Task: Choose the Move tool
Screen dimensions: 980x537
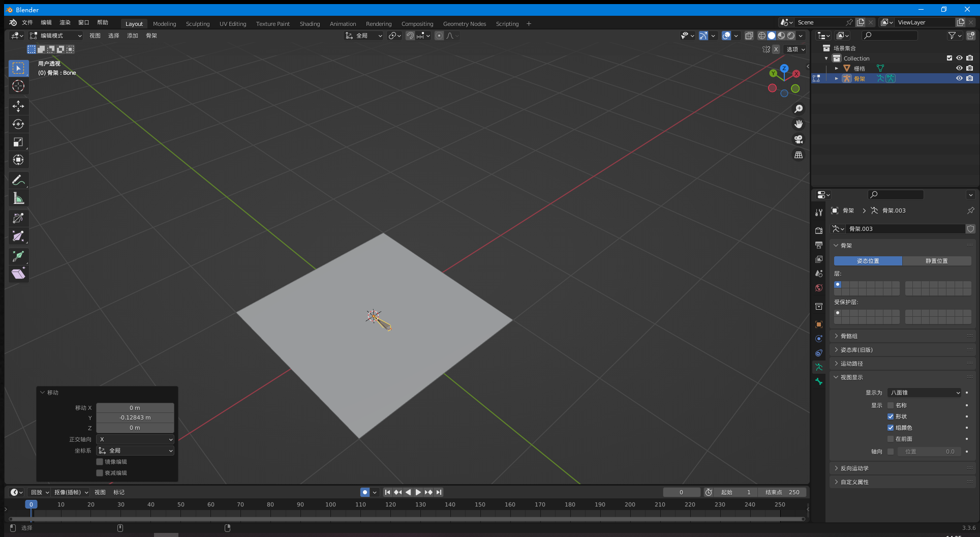Action: [18, 106]
